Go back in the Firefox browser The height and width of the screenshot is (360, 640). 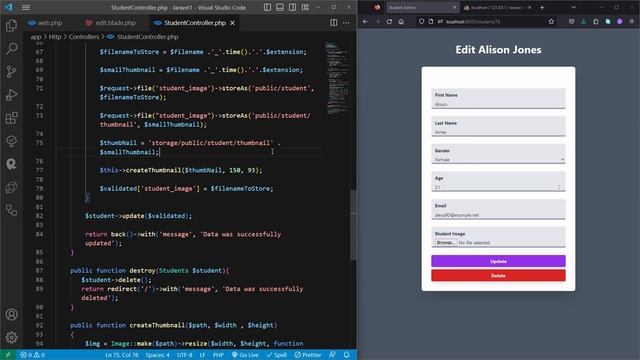365,22
